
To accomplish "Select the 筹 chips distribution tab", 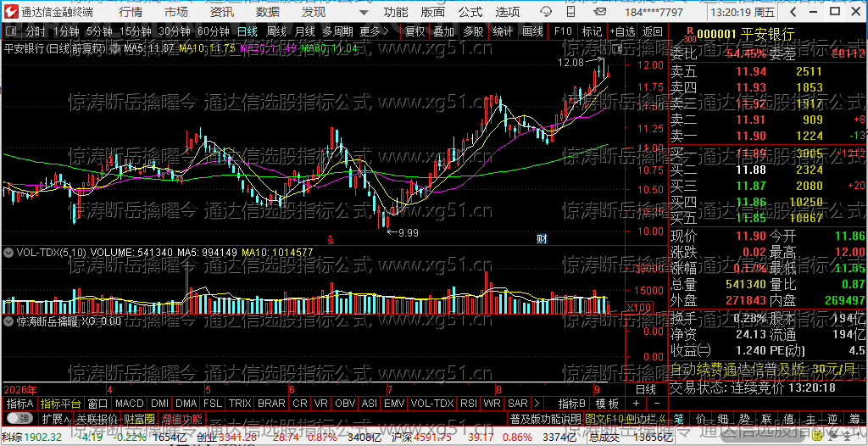I will pyautogui.click(x=855, y=418).
